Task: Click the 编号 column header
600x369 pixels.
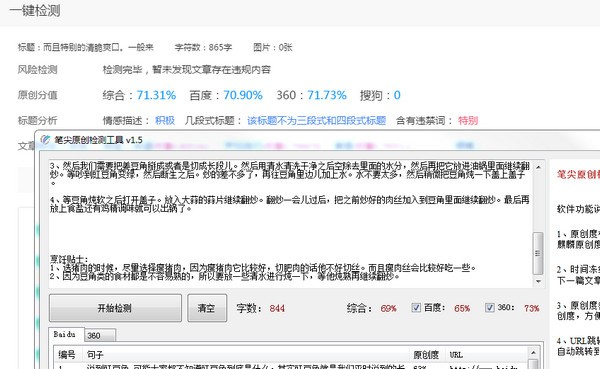Action: (x=68, y=355)
